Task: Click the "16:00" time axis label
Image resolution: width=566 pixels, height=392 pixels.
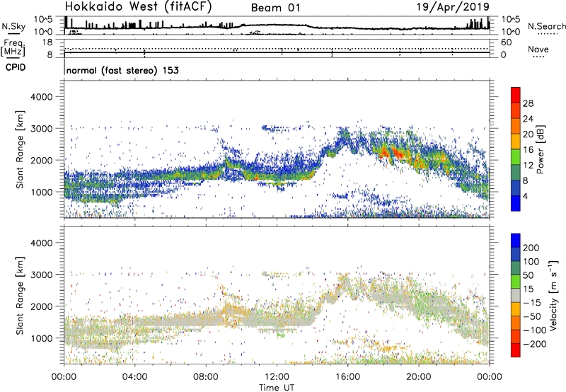Action: [347, 377]
